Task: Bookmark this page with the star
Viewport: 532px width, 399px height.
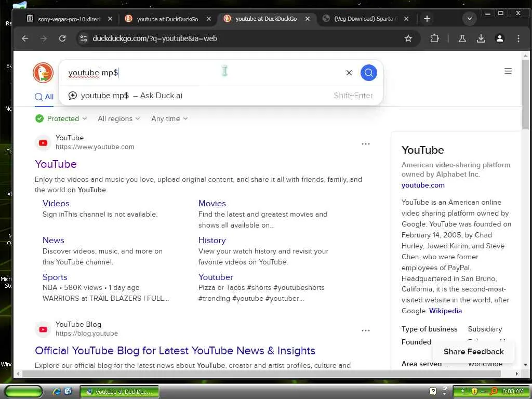Action: (408, 38)
